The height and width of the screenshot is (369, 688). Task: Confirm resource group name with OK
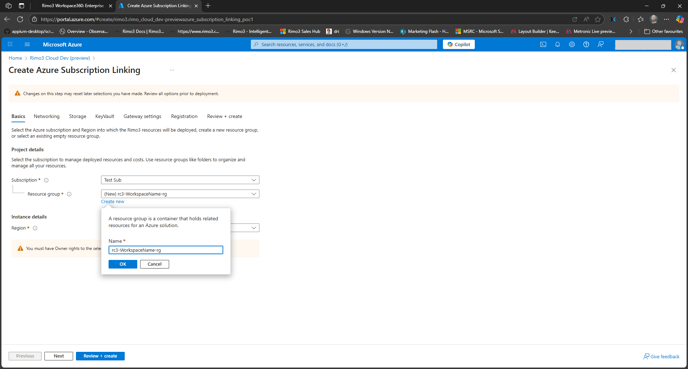point(123,264)
